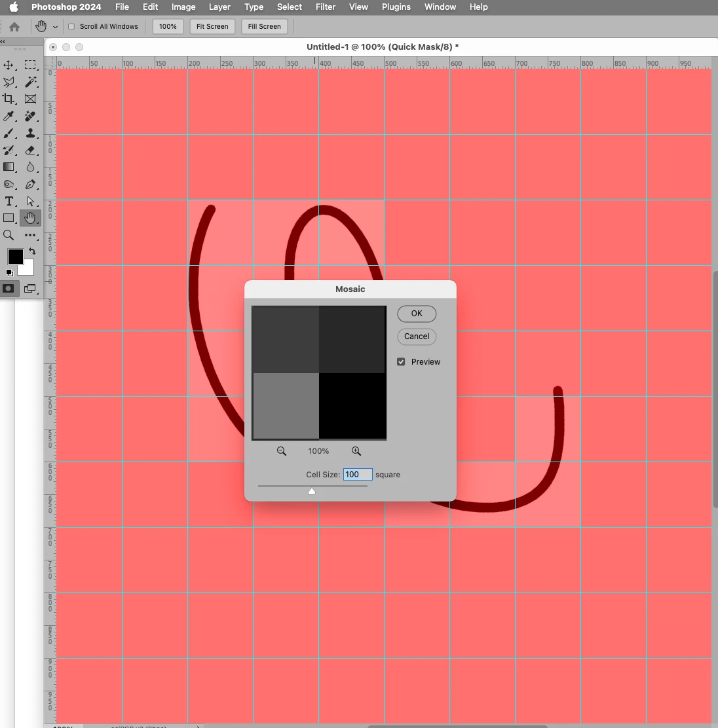Select the Rectangle shape tool

point(9,218)
